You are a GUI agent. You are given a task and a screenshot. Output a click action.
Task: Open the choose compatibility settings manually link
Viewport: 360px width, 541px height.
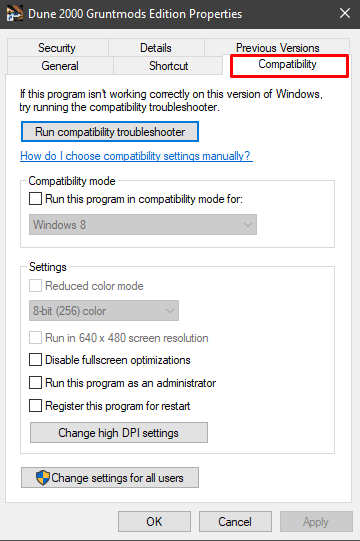pyautogui.click(x=136, y=156)
